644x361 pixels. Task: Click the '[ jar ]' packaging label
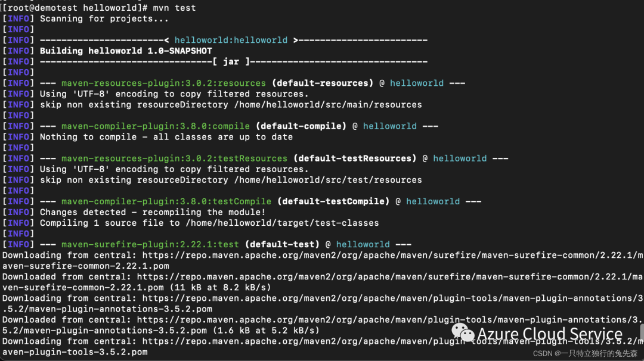231,61
